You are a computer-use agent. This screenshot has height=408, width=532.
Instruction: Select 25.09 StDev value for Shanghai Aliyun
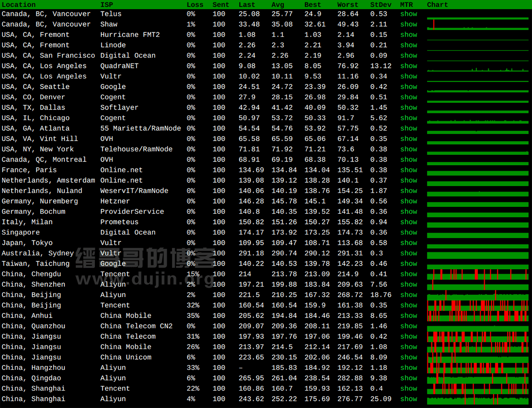tap(381, 399)
